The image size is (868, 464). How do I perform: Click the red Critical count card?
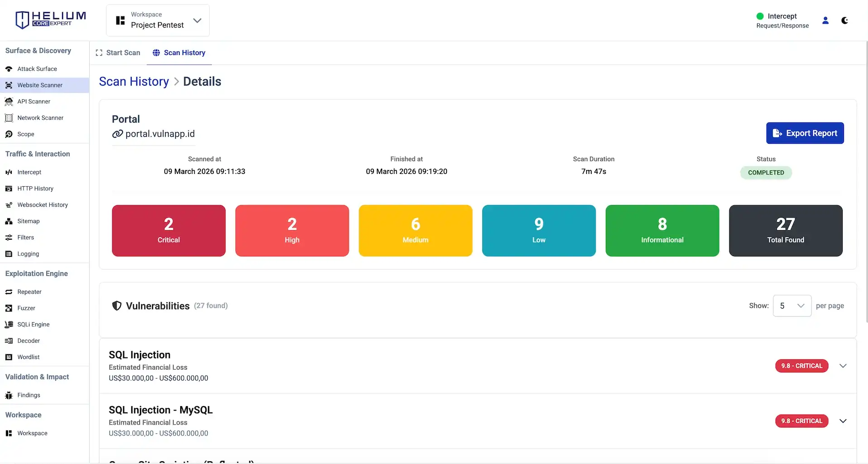click(168, 231)
